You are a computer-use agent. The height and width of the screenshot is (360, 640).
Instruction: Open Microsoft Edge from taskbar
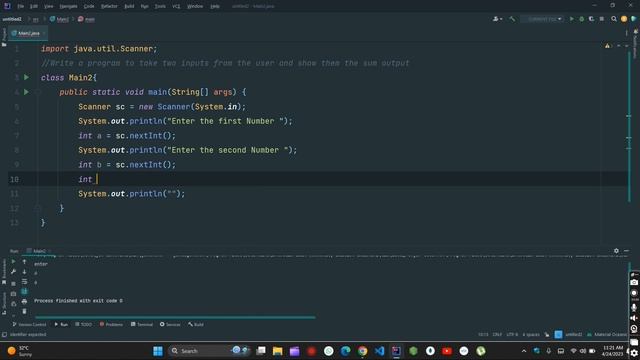pyautogui.click(x=345, y=351)
